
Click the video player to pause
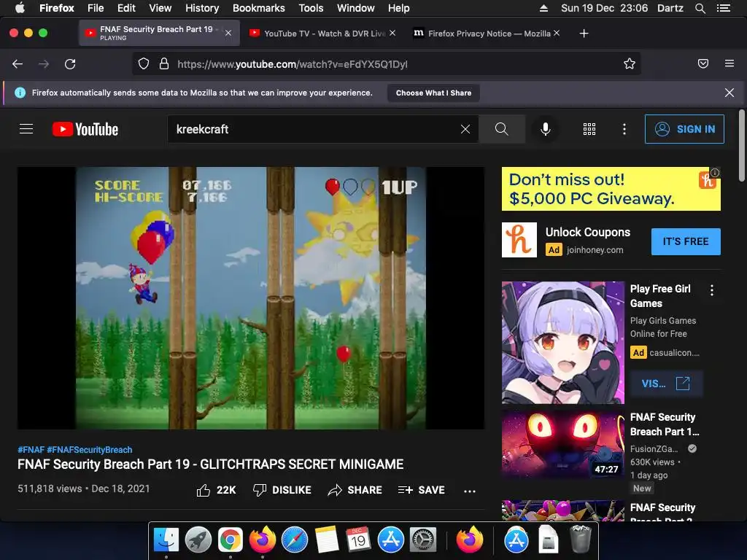[x=251, y=297]
